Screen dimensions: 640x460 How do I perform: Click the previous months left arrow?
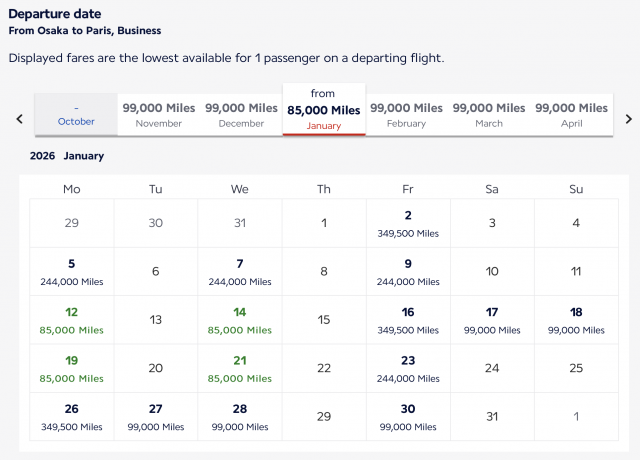pyautogui.click(x=19, y=118)
